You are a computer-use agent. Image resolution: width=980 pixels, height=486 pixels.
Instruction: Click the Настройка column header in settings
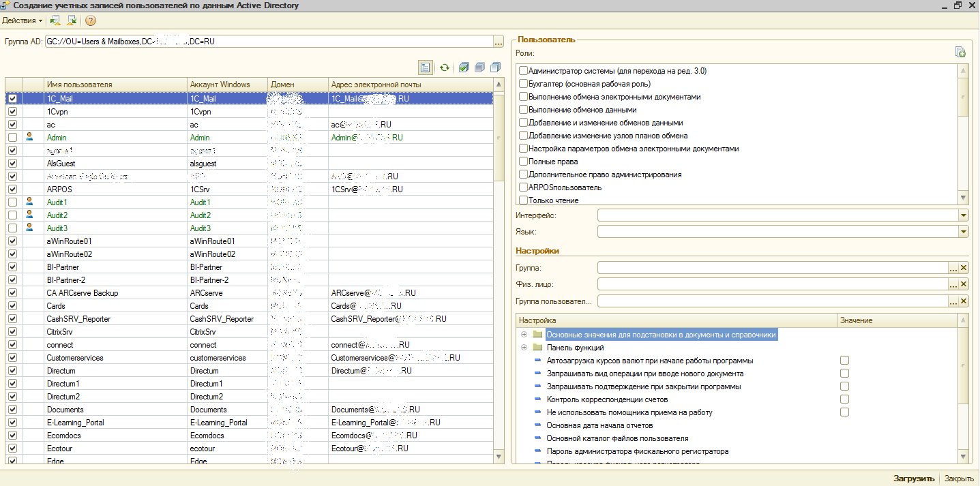676,320
